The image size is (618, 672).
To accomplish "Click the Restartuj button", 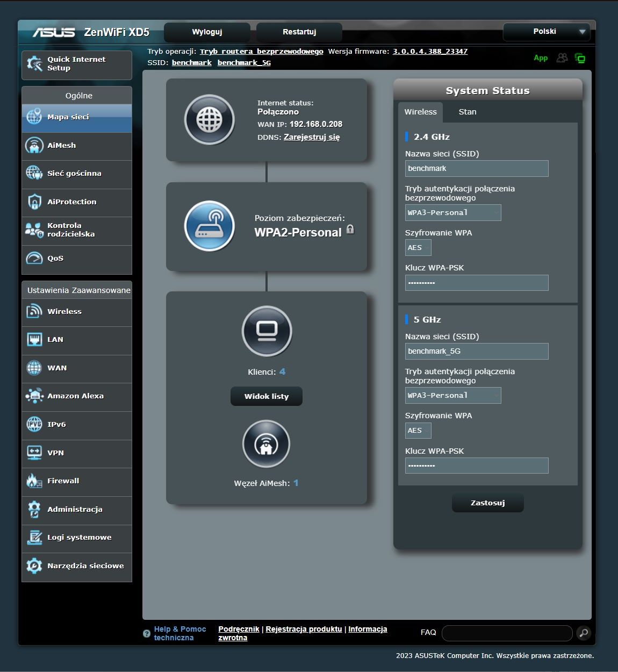I will point(299,32).
